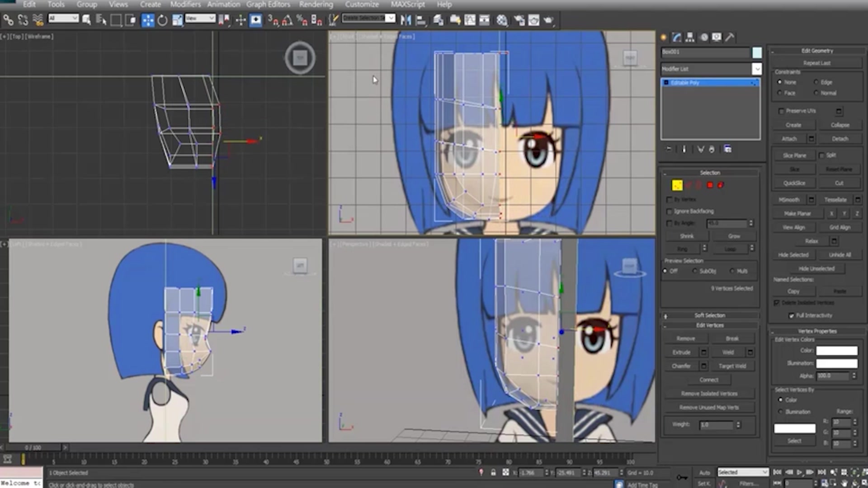The image size is (868, 488).
Task: Open the Graph Editors menu
Action: (x=268, y=5)
